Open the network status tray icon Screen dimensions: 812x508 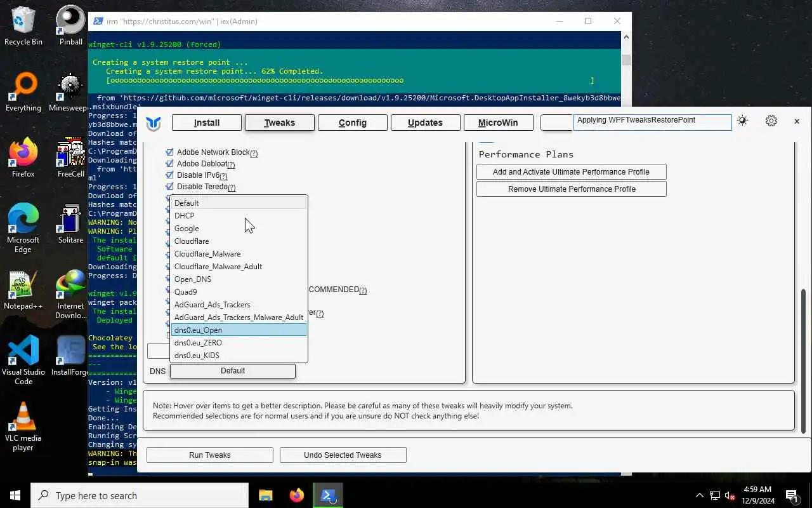pyautogui.click(x=715, y=495)
